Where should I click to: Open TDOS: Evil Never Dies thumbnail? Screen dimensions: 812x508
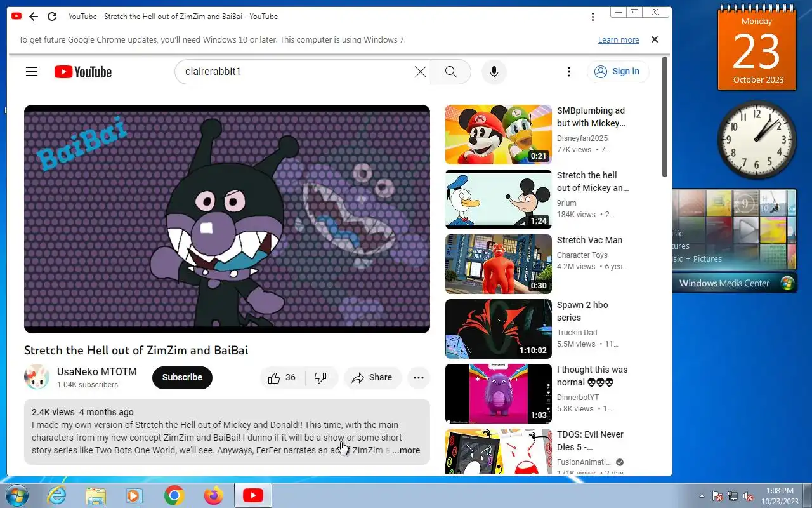coord(499,452)
